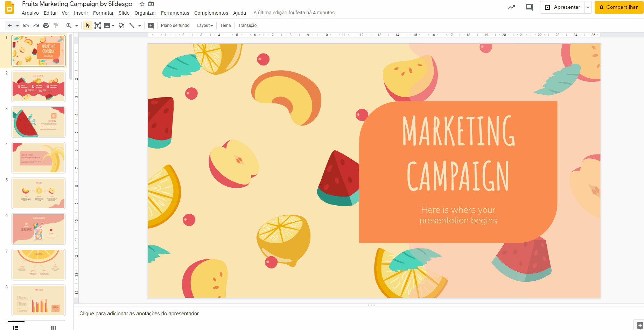Open new slide layout dropdown arrow

click(x=17, y=26)
